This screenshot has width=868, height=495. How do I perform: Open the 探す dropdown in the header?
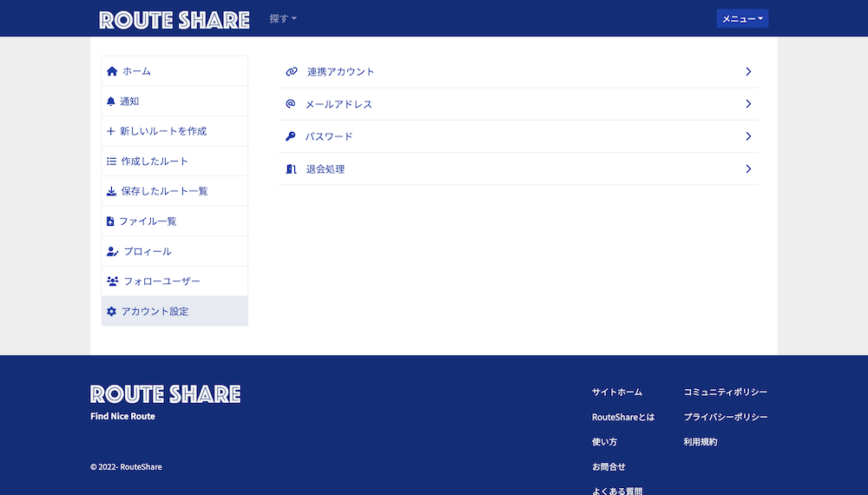(283, 19)
